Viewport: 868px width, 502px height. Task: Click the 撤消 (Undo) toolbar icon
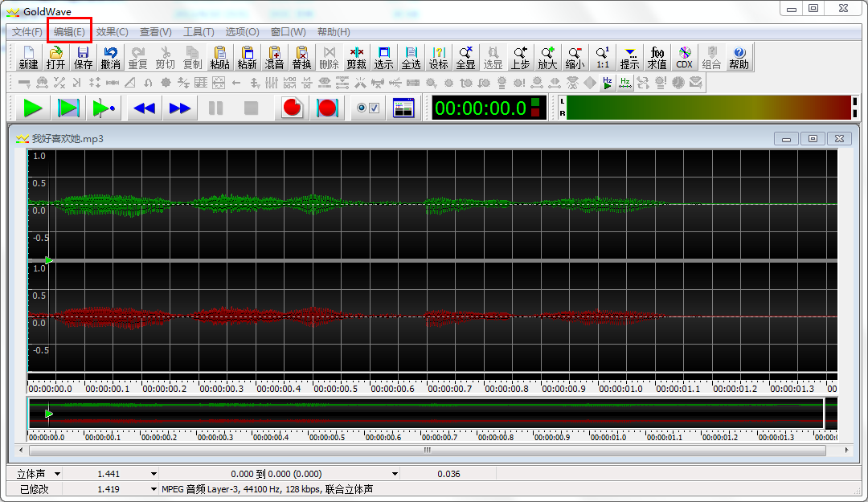(x=110, y=57)
